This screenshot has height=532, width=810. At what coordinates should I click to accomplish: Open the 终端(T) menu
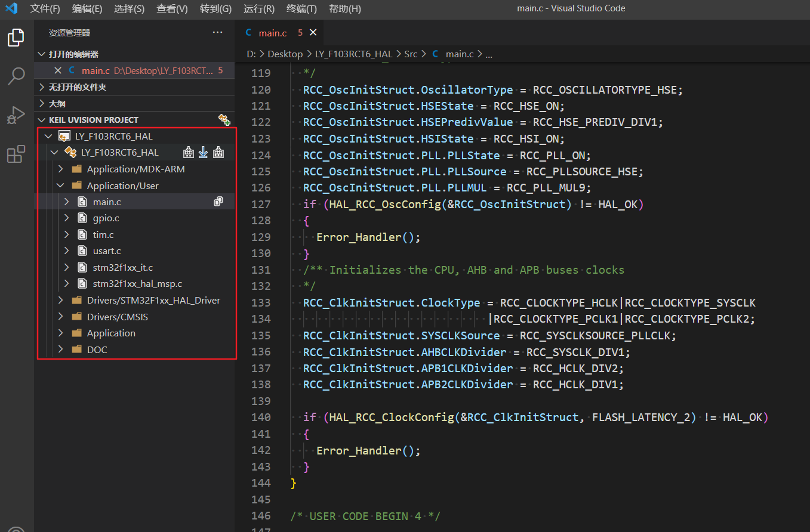click(x=301, y=9)
